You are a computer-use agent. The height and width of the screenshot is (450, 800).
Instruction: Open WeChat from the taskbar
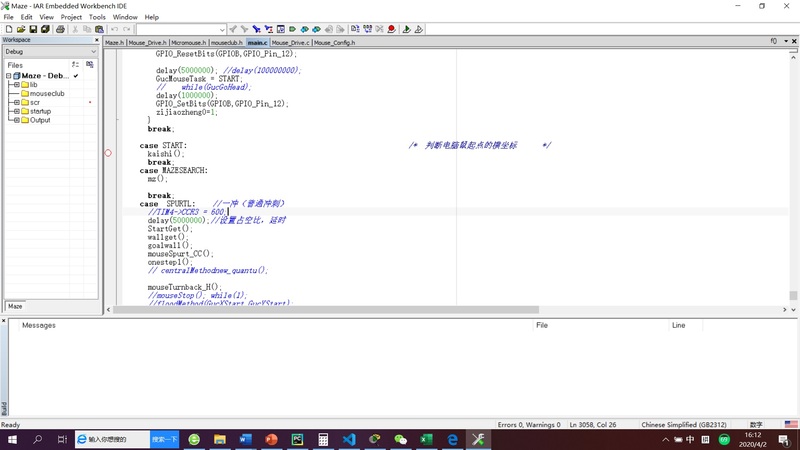[x=401, y=439]
